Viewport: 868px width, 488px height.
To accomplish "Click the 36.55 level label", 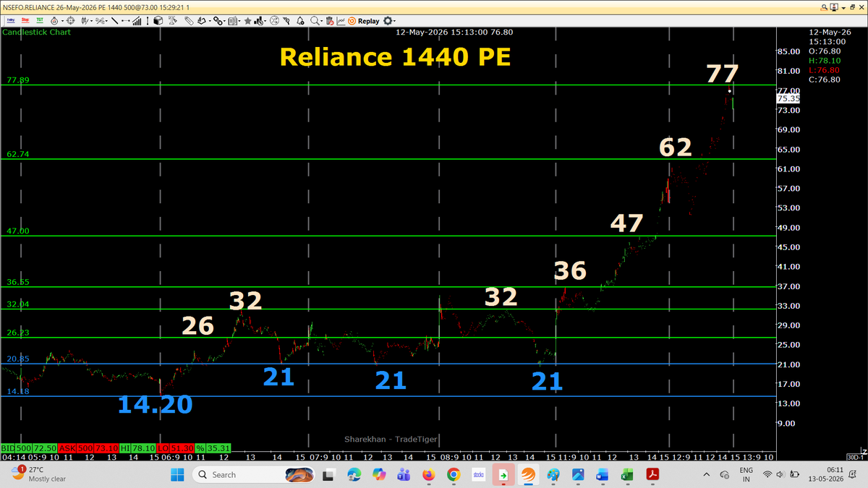I will click(17, 282).
